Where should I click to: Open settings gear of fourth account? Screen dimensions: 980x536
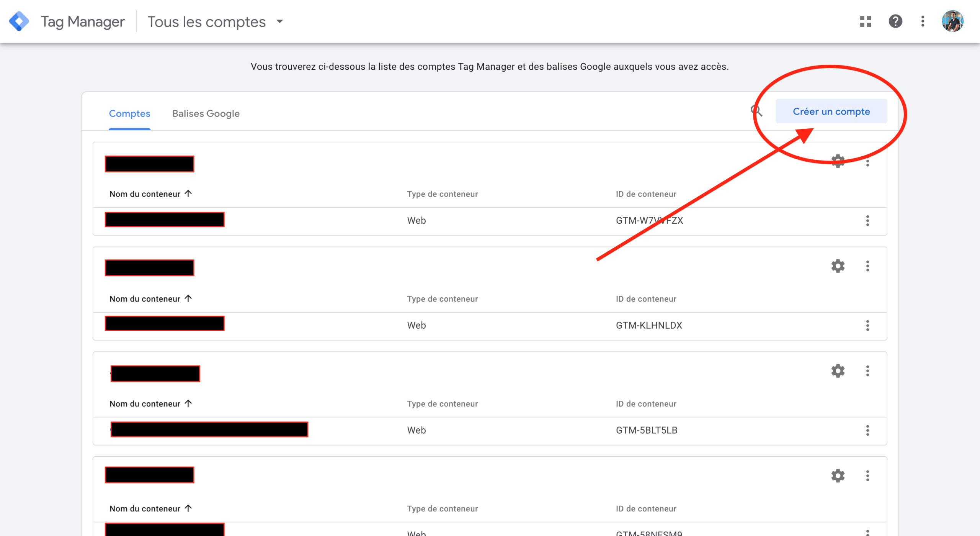[x=838, y=476]
